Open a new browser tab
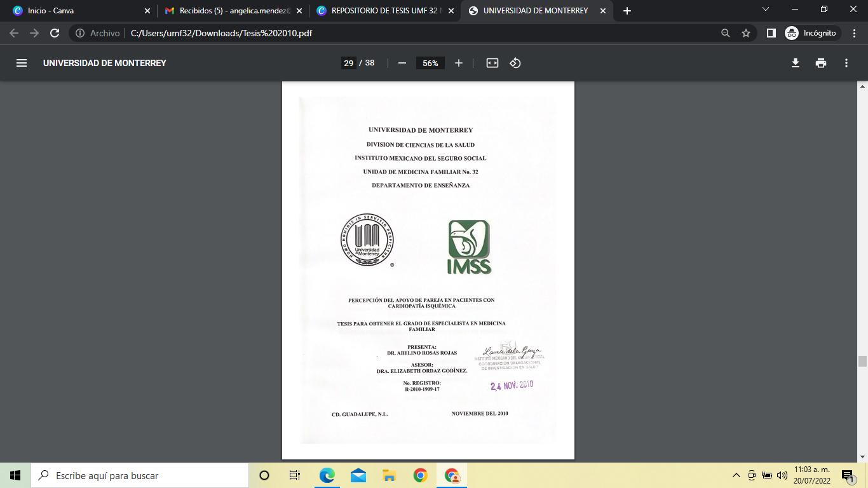Image resolution: width=868 pixels, height=488 pixels. (627, 11)
